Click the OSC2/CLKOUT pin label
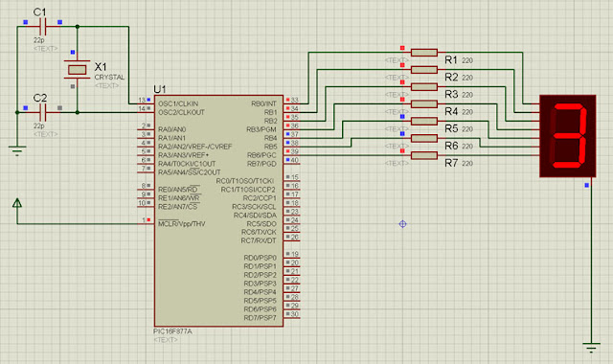The image size is (613, 364). pos(181,113)
